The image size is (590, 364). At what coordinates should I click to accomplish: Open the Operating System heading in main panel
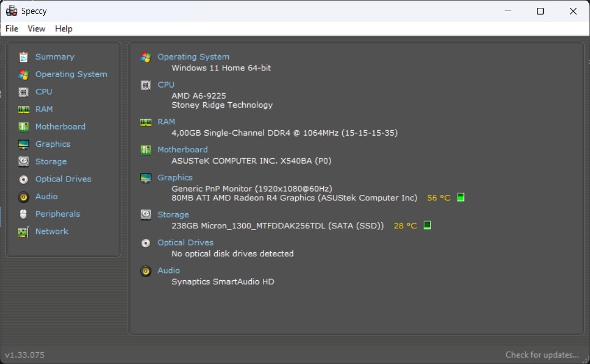pos(193,57)
